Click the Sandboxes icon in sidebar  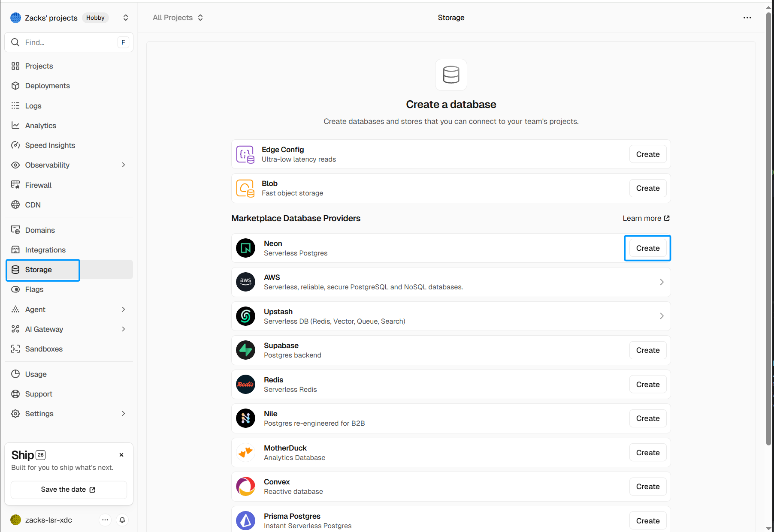pyautogui.click(x=15, y=349)
